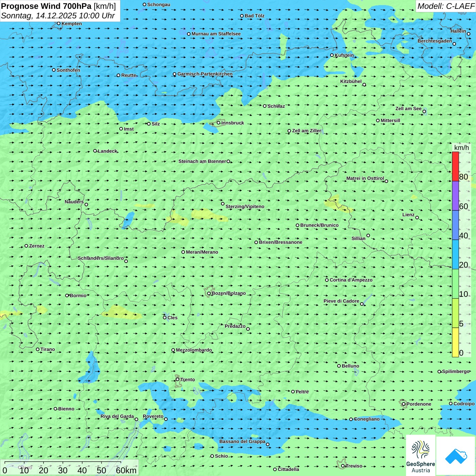Screen dimensions: 476x476
Task: Click the 'Meran/Merano' city label
Action: 202,252
